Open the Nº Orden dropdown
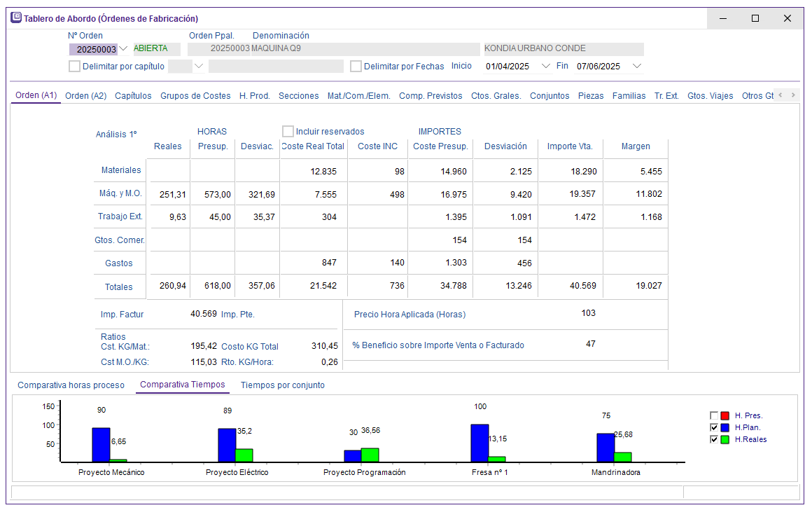 (x=124, y=49)
